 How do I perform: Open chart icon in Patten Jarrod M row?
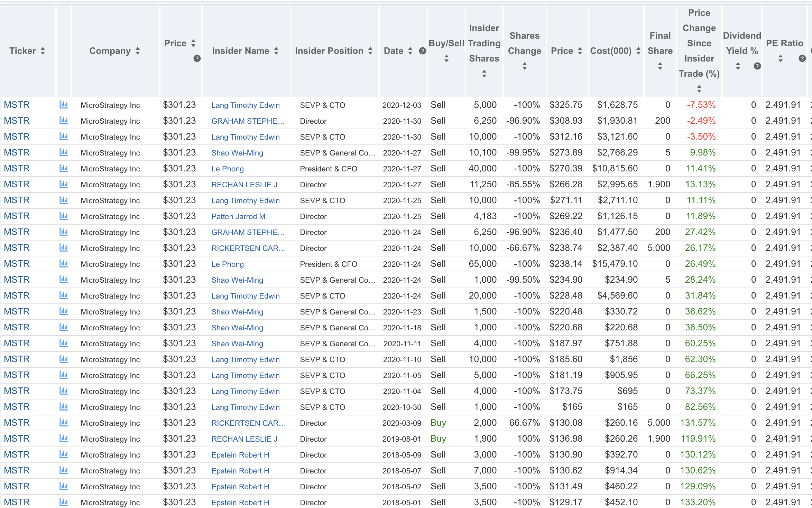(64, 216)
